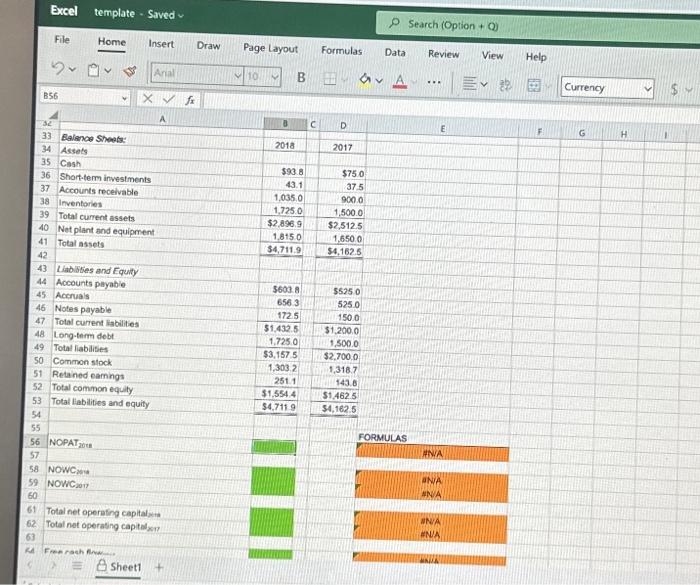The width and height of the screenshot is (700, 585).
Task: Apply the Fill Color bucket icon
Action: click(366, 80)
